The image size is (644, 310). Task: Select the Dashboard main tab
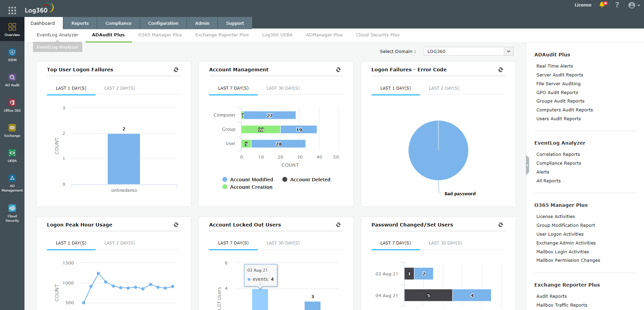(43, 23)
